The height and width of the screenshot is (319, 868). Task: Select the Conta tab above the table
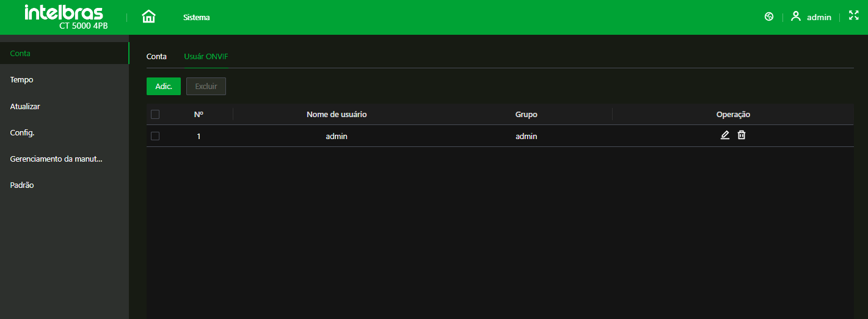point(156,57)
